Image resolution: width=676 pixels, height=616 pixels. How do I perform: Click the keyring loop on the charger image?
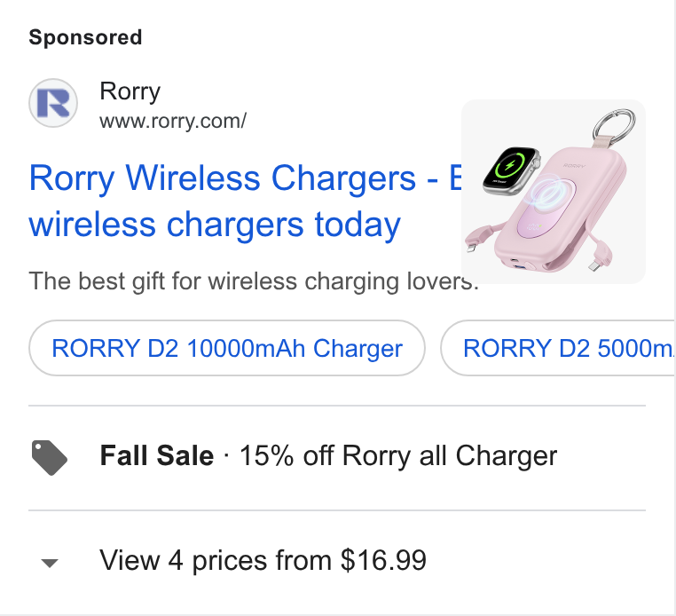[615, 123]
